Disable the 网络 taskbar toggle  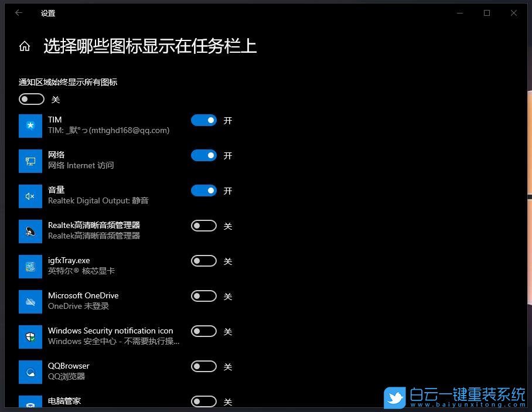(203, 155)
